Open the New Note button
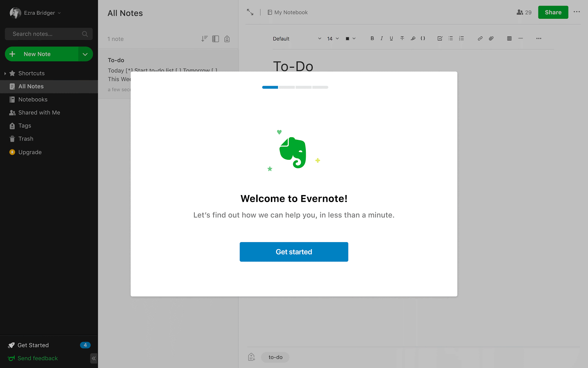The width and height of the screenshot is (588, 368). click(41, 54)
